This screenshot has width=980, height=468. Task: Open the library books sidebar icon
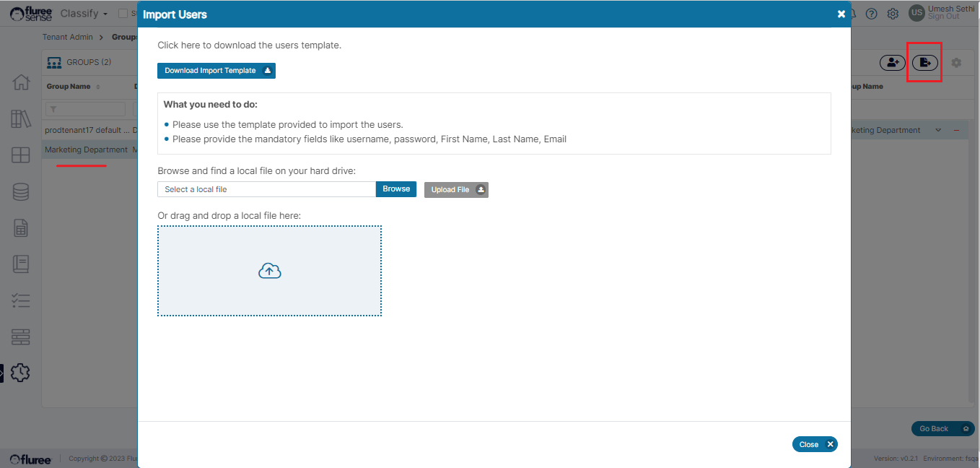21,118
